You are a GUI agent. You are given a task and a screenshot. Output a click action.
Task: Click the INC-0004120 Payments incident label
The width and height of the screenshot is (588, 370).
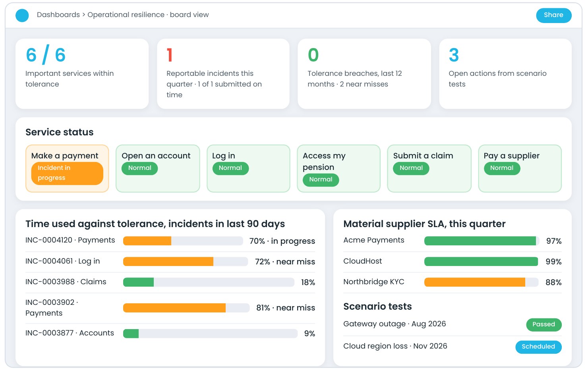[70, 240]
